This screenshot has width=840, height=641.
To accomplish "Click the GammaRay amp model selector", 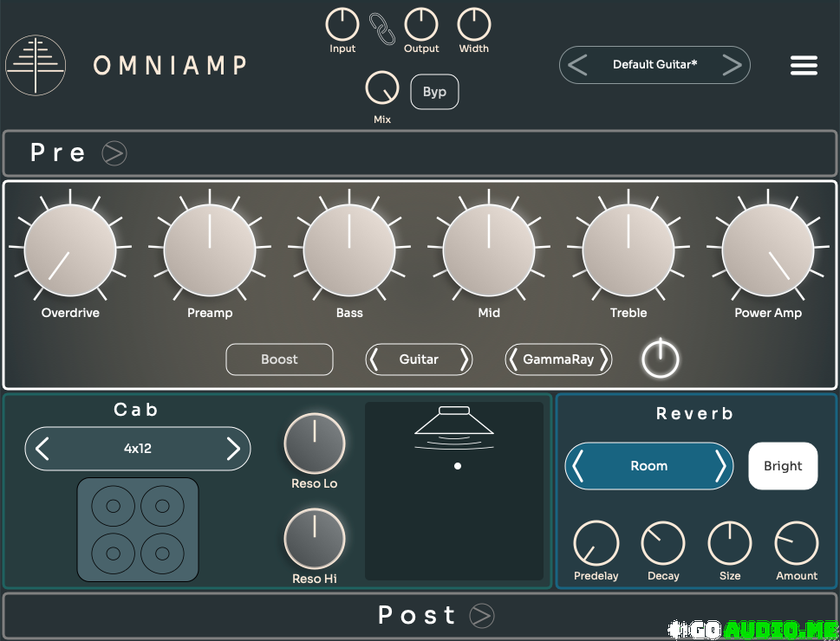I will (x=558, y=359).
